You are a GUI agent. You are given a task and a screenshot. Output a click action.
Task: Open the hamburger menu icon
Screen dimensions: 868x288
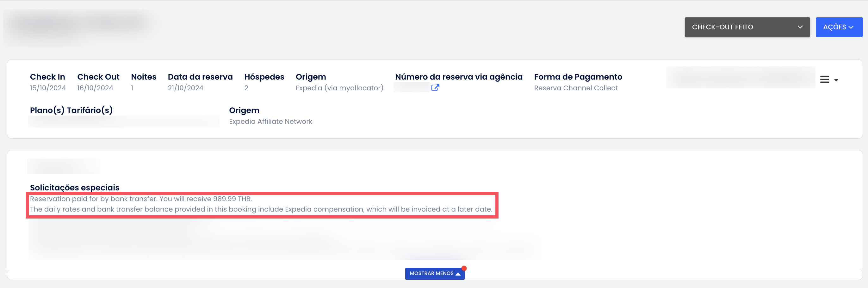click(x=825, y=80)
